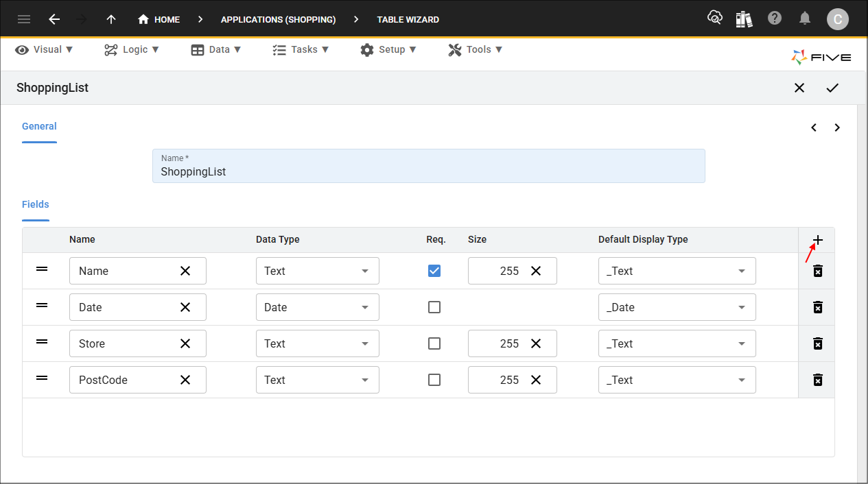868x484 pixels.
Task: Open the Setup menu
Action: [x=388, y=49]
